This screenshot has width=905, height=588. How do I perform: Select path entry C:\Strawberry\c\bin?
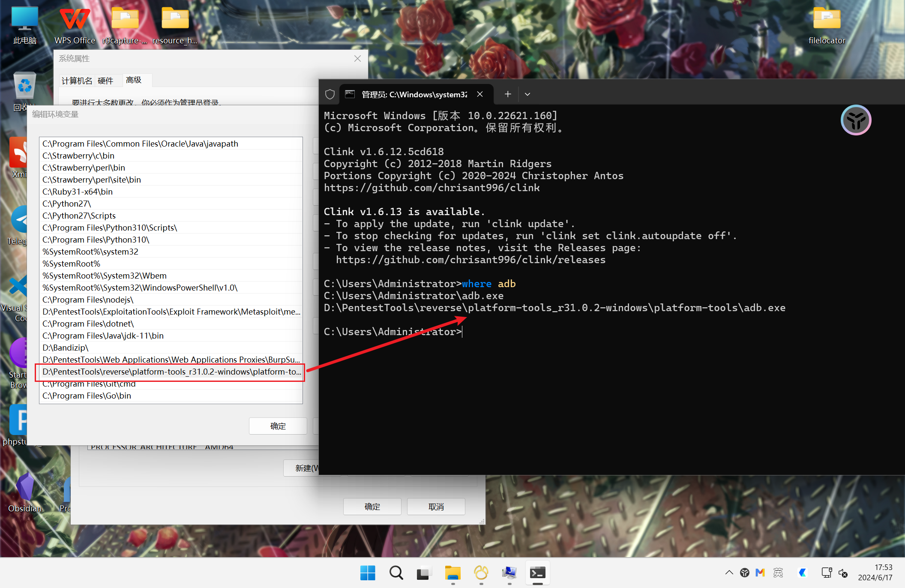(171, 156)
